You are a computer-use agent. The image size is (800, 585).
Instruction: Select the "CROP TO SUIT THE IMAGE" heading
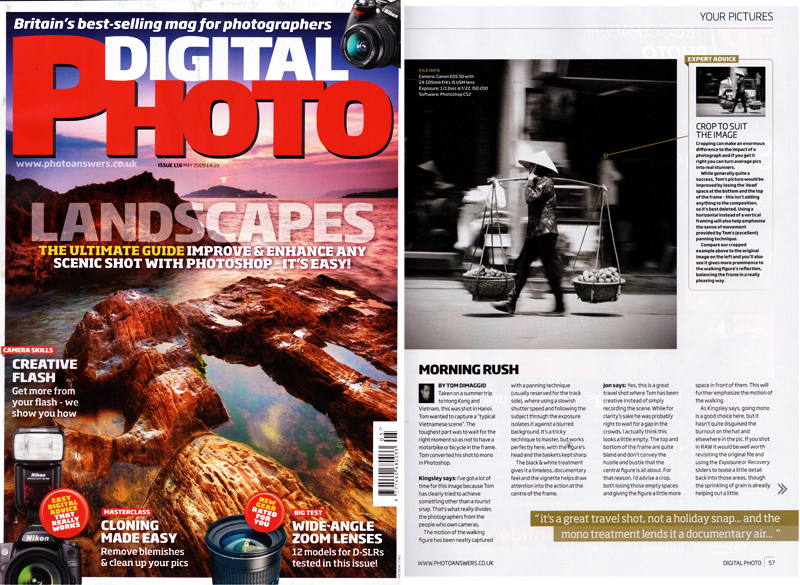tap(721, 130)
